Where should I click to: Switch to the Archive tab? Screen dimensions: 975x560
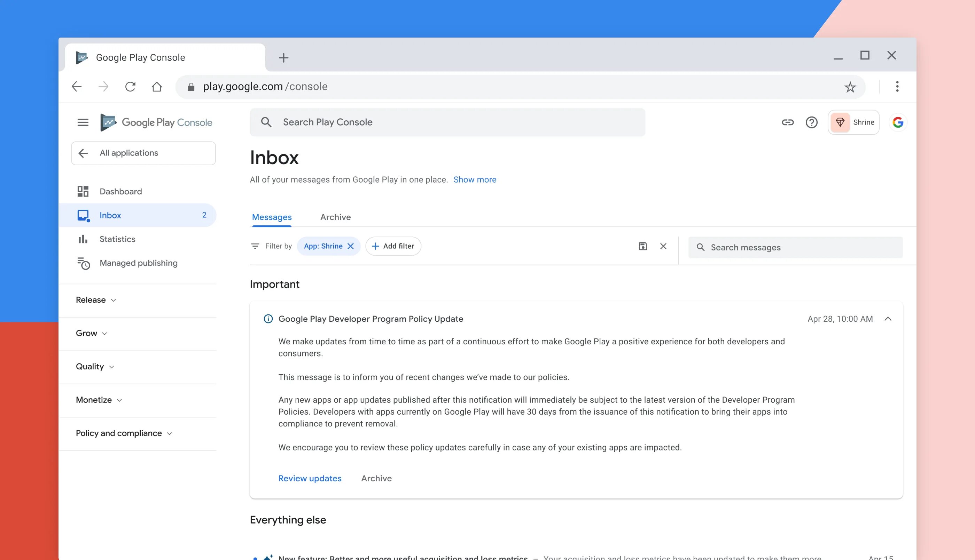(335, 217)
